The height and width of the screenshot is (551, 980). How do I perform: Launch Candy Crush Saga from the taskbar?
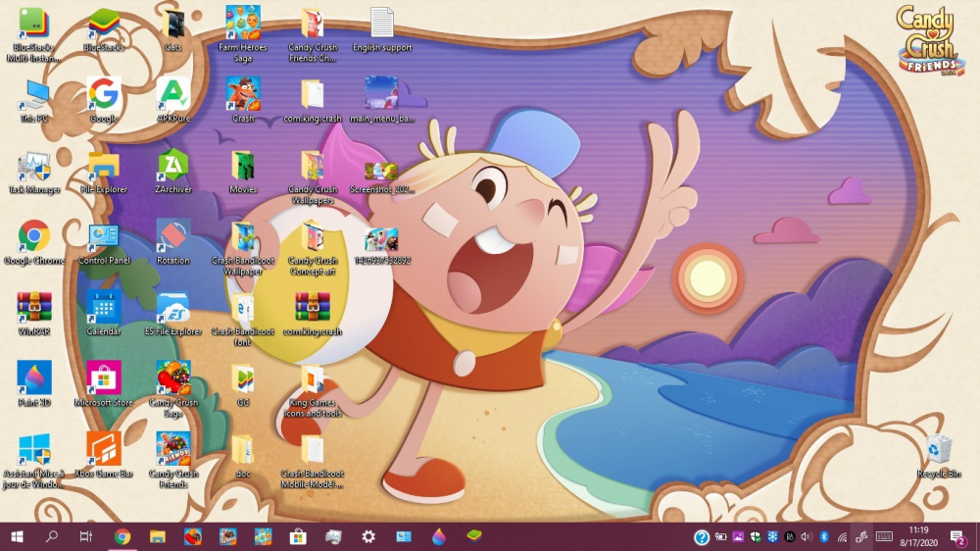tap(192, 536)
